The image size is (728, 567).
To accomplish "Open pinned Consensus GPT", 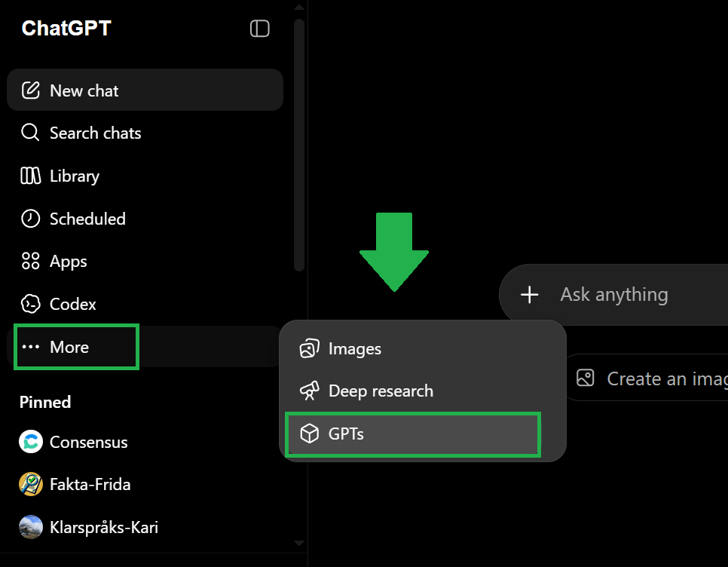I will point(145,442).
